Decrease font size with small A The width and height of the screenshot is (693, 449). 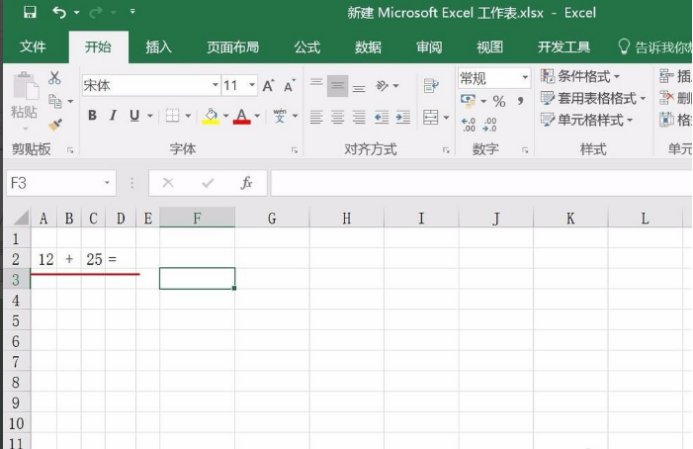click(x=289, y=85)
